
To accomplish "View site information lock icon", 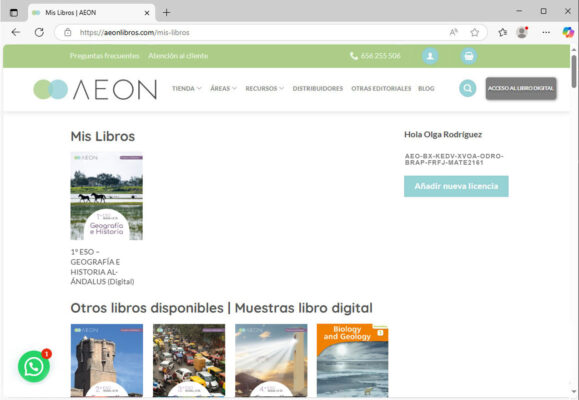I will pyautogui.click(x=68, y=33).
